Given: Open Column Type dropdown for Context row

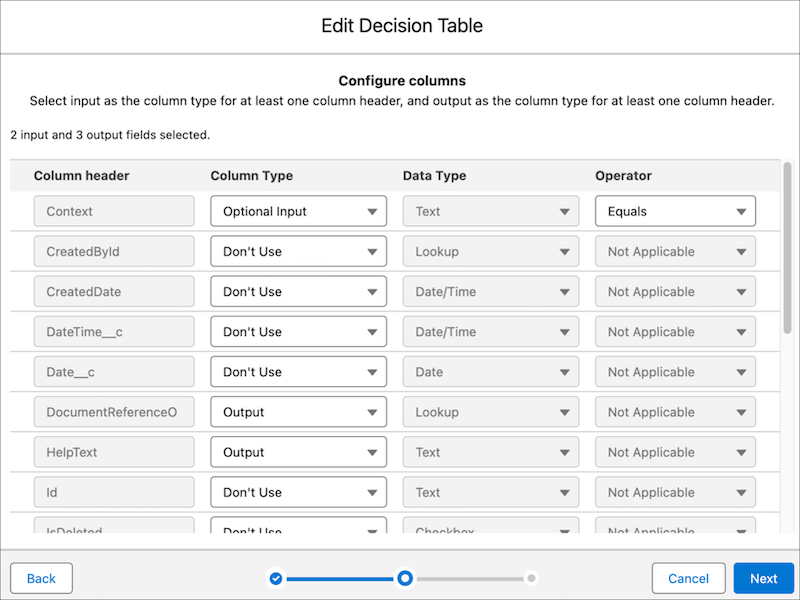Looking at the screenshot, I should (298, 211).
